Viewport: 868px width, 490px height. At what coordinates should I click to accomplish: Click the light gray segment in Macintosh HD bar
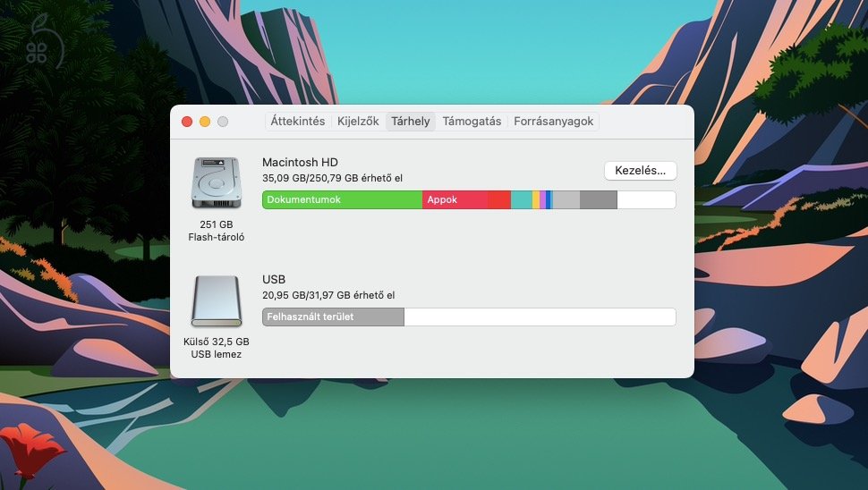566,199
